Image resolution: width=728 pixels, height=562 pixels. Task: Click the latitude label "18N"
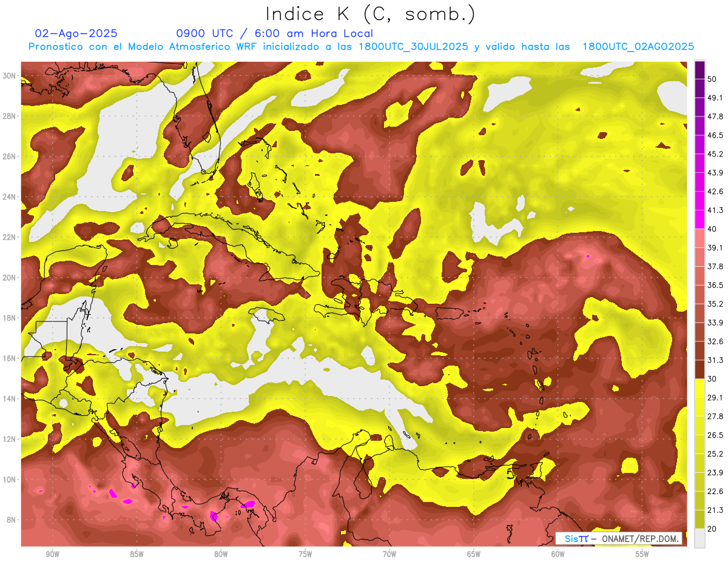pyautogui.click(x=9, y=318)
